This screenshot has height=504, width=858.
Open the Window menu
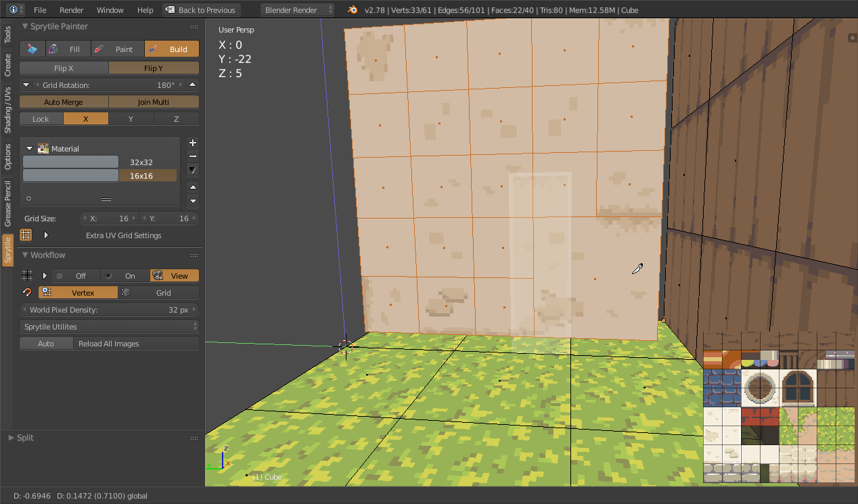coord(110,10)
